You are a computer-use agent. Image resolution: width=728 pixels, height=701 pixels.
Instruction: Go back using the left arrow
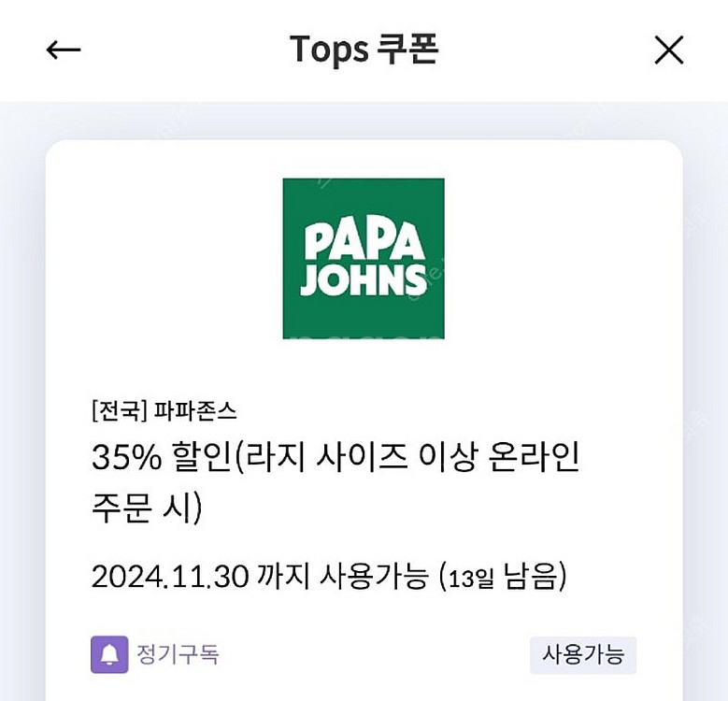(64, 50)
